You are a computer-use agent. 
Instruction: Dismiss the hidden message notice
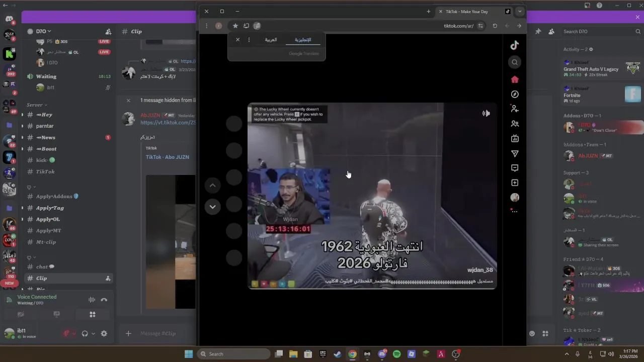(x=128, y=100)
